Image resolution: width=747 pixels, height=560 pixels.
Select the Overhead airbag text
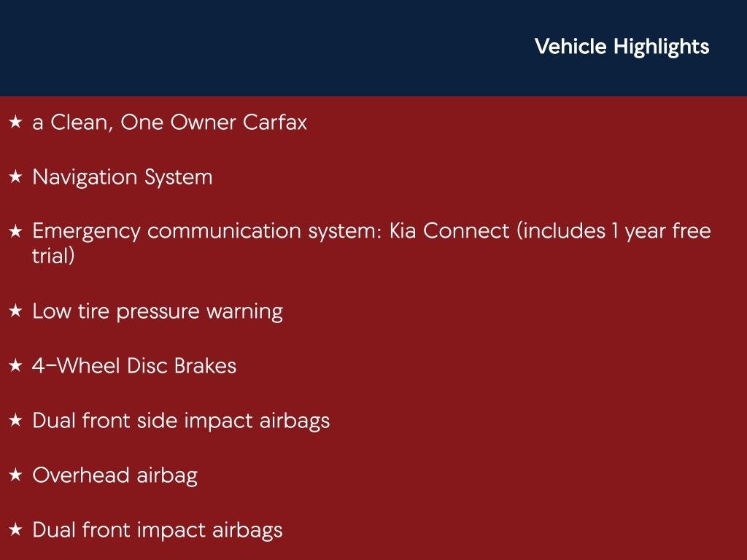tap(115, 476)
